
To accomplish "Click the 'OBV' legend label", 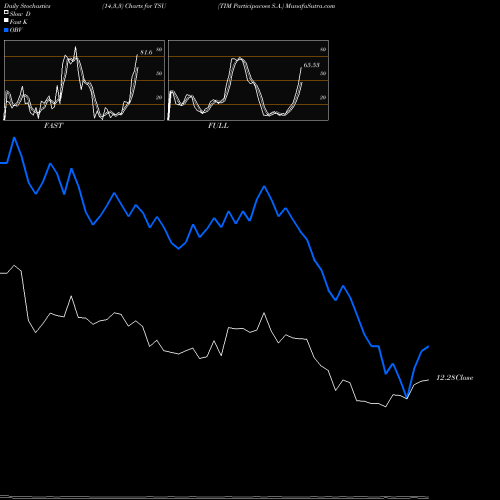I will click(16, 30).
